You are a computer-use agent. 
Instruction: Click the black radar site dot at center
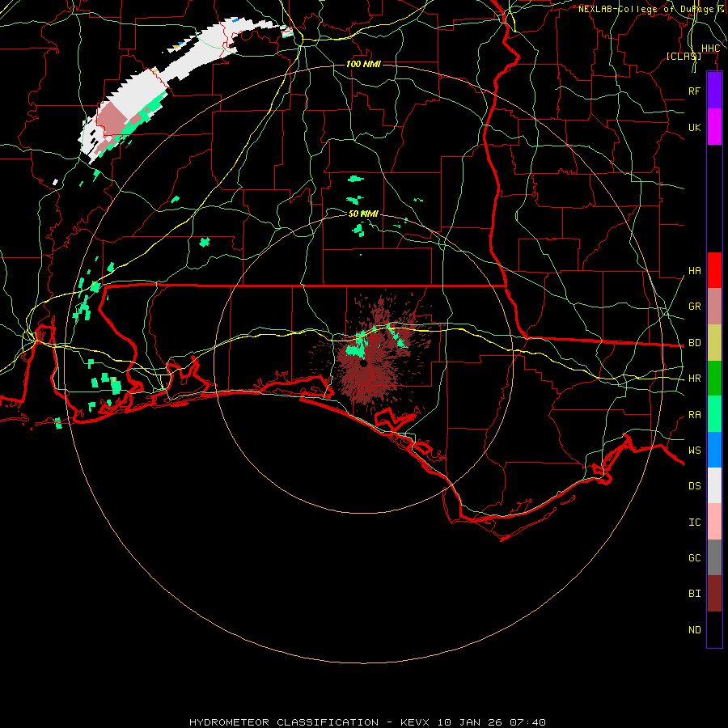pyautogui.click(x=363, y=363)
